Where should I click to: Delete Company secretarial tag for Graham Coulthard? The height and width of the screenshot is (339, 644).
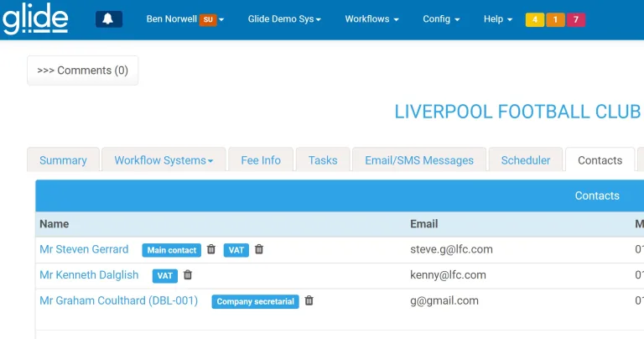point(309,300)
